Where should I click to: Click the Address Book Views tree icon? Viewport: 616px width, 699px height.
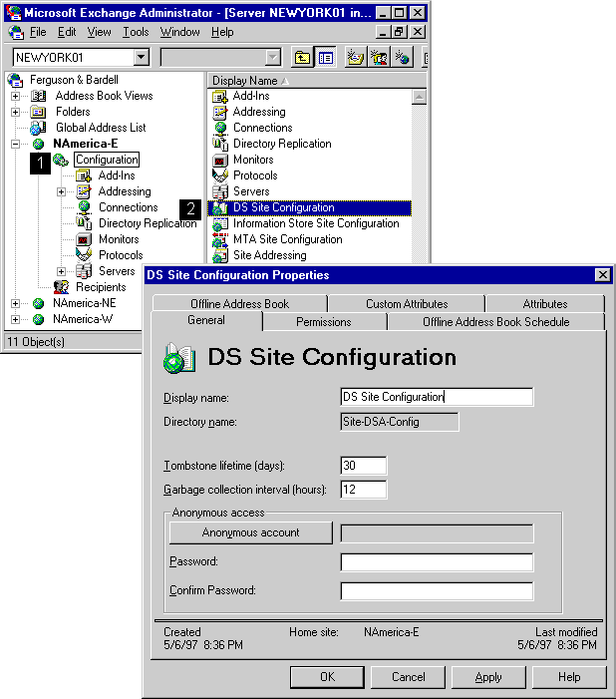tap(39, 96)
